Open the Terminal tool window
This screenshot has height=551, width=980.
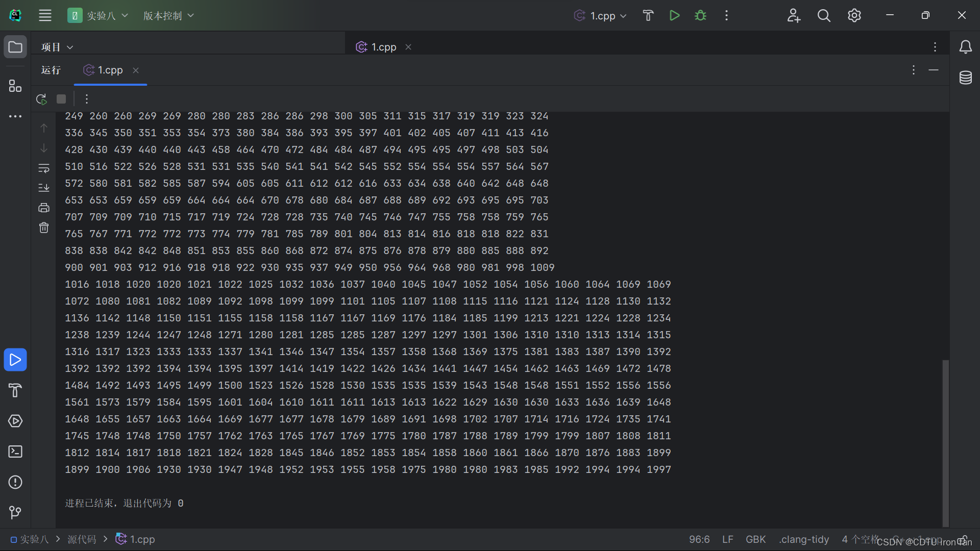15,452
